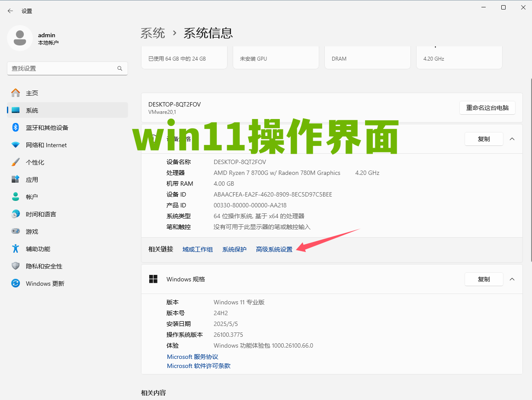Click 系统 in the breadcrumb
Screen dimensions: 532x400
point(153,33)
